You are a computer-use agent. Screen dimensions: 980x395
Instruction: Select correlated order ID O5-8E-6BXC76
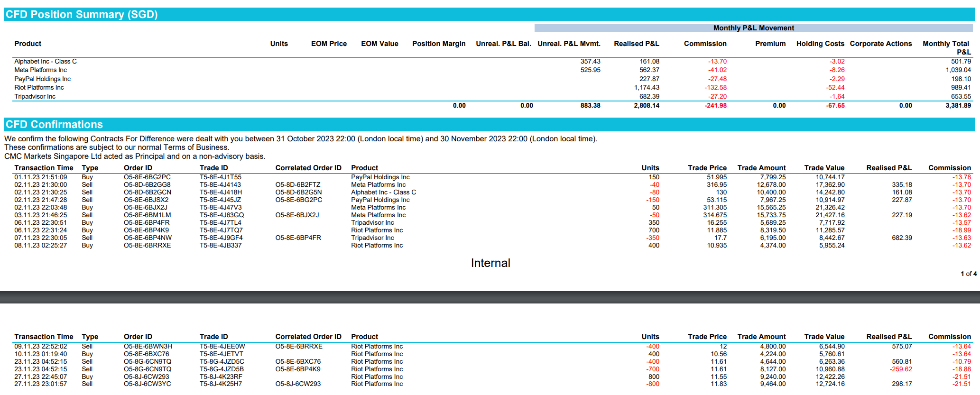[298, 361]
